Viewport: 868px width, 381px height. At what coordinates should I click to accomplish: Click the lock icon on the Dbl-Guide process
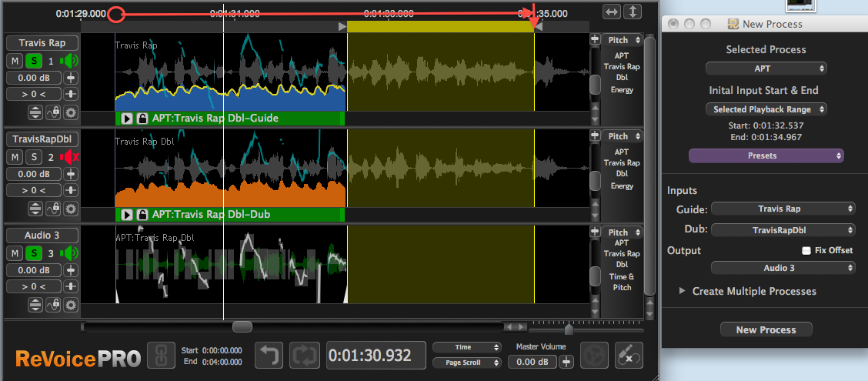click(x=142, y=119)
